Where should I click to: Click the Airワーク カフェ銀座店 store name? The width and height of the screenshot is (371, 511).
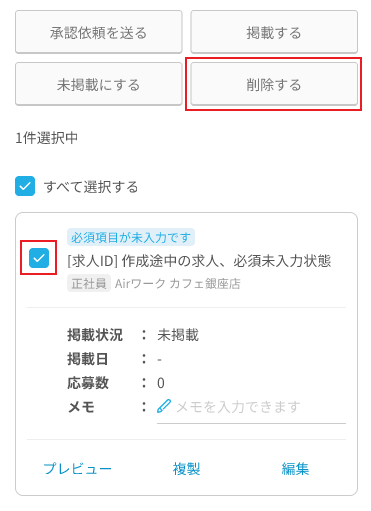(178, 284)
